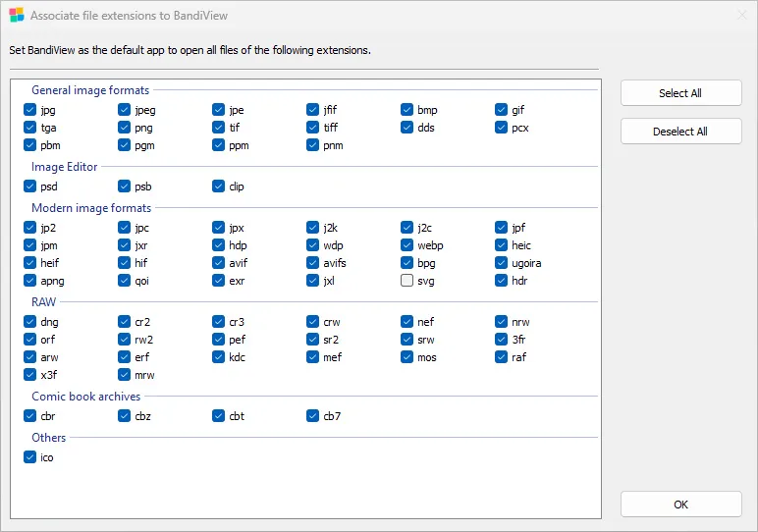Toggle the bpg checkbox
Image resolution: width=758 pixels, height=532 pixels.
[x=407, y=263]
